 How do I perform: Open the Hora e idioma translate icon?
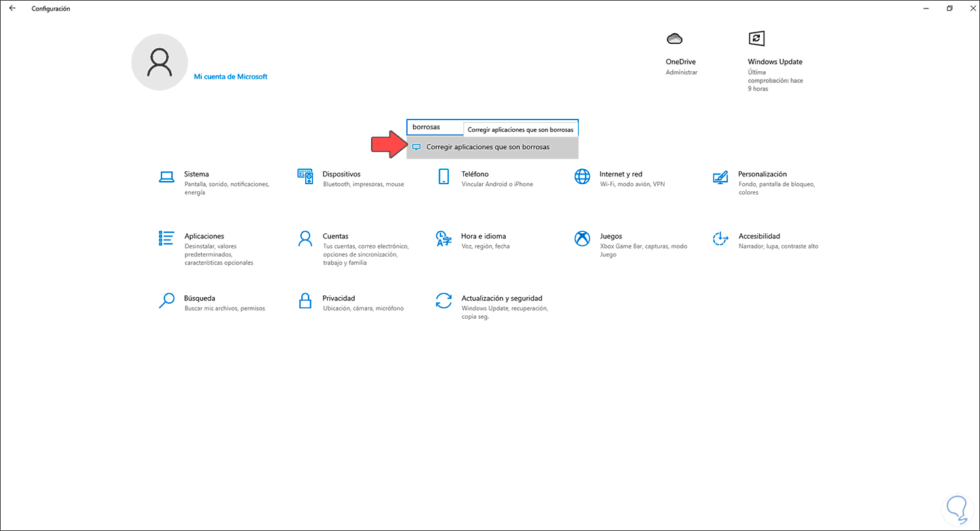point(444,238)
